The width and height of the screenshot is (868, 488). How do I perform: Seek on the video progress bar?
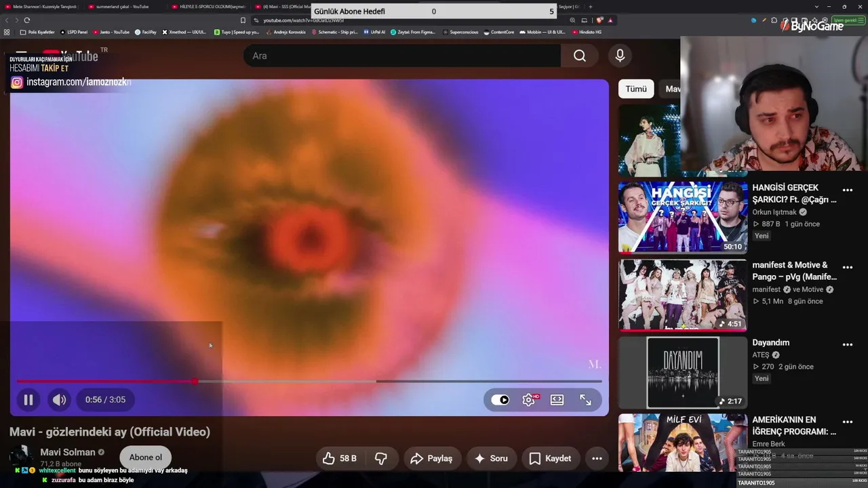[309, 382]
